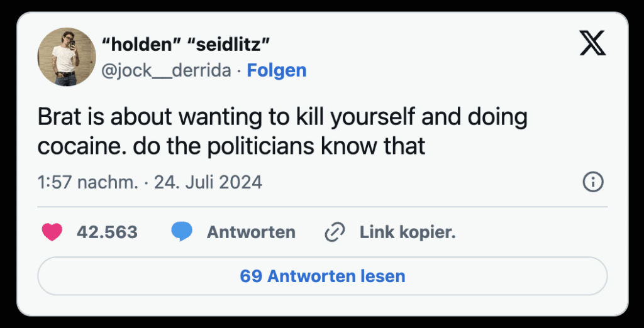Screen dimensions: 644x328
Task: Click the 1:57 nachm. timestamp
Action: (87, 182)
